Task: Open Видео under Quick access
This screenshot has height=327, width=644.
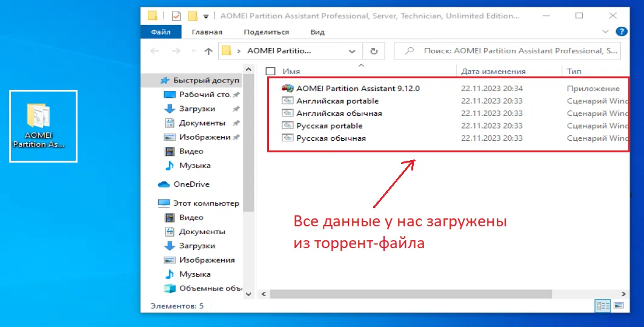Action: click(184, 151)
